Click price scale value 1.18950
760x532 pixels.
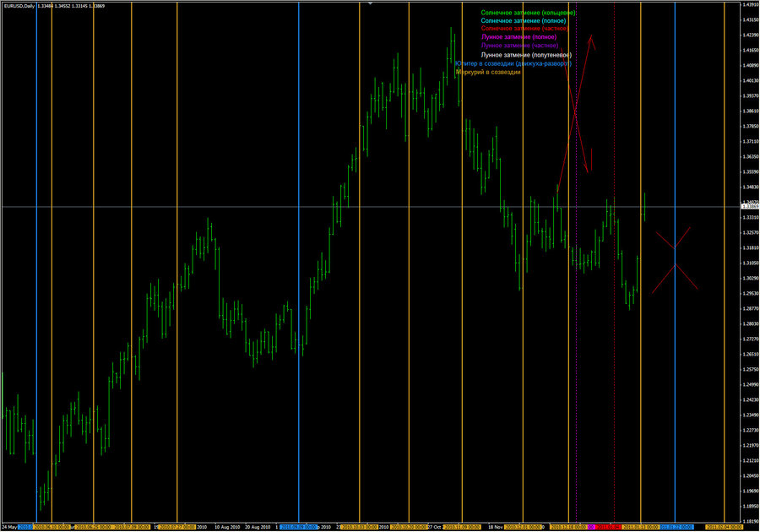point(751,507)
